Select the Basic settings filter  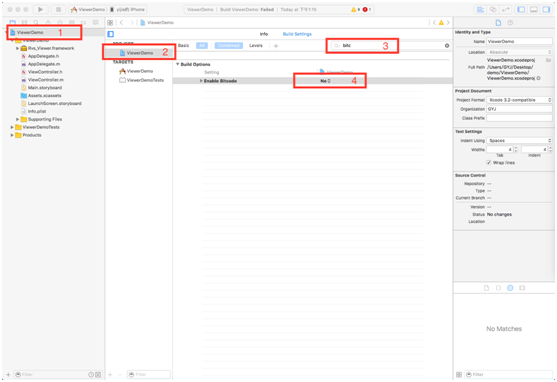(x=183, y=45)
